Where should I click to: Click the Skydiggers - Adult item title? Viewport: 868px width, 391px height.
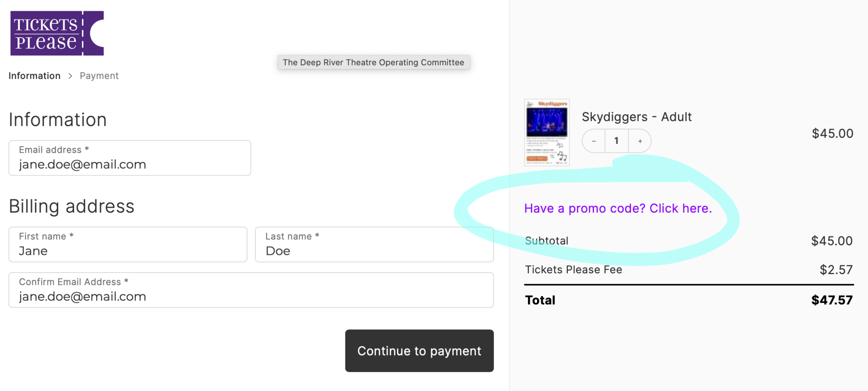[x=637, y=117]
